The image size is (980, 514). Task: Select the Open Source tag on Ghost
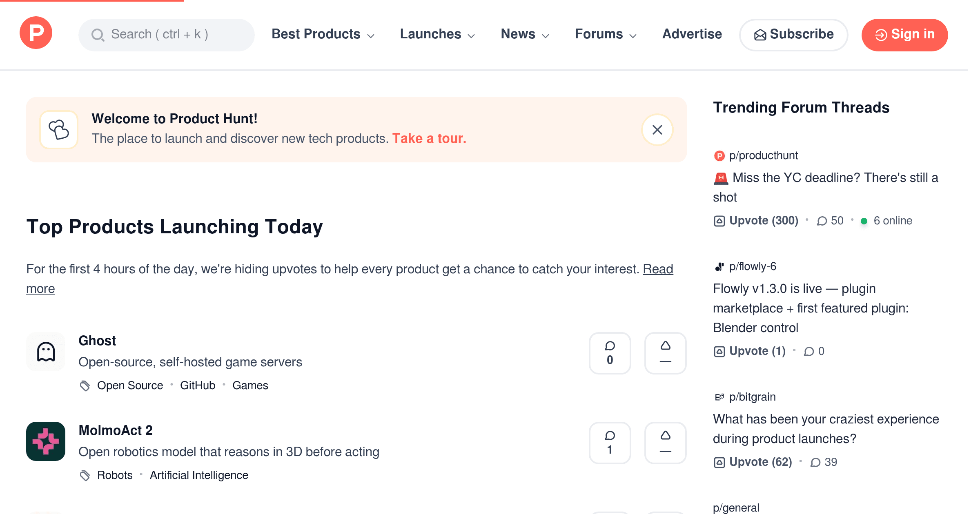130,385
